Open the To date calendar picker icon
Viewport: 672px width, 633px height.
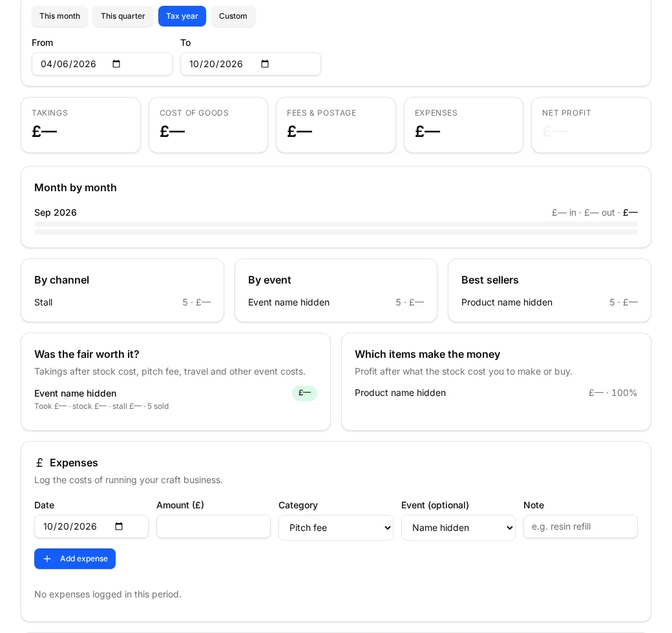(265, 64)
